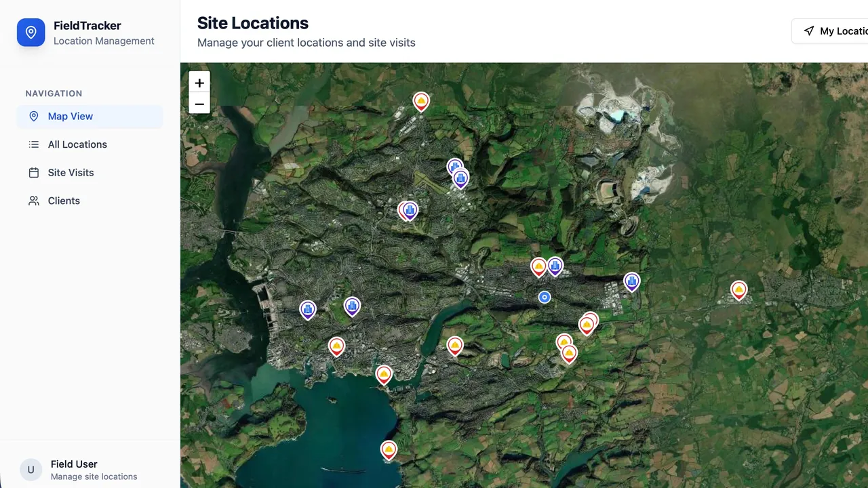Select the westernmost building marker
The width and height of the screenshot is (868, 488).
click(308, 310)
